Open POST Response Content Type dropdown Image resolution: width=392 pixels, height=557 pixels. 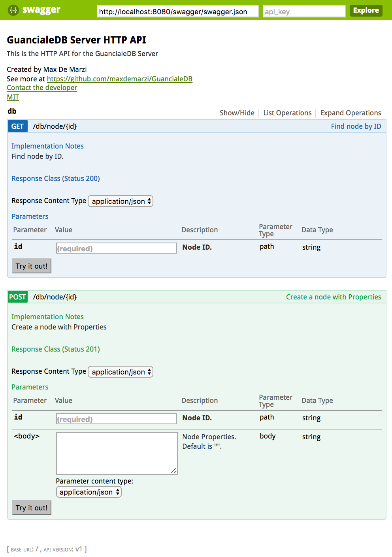coord(121,372)
